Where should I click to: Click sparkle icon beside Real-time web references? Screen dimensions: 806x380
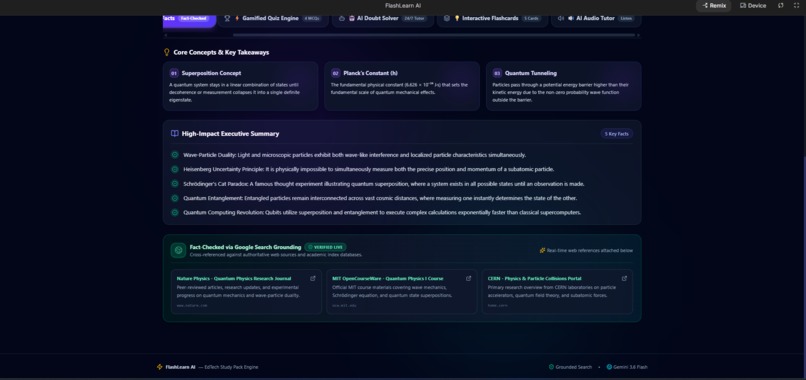pos(542,250)
